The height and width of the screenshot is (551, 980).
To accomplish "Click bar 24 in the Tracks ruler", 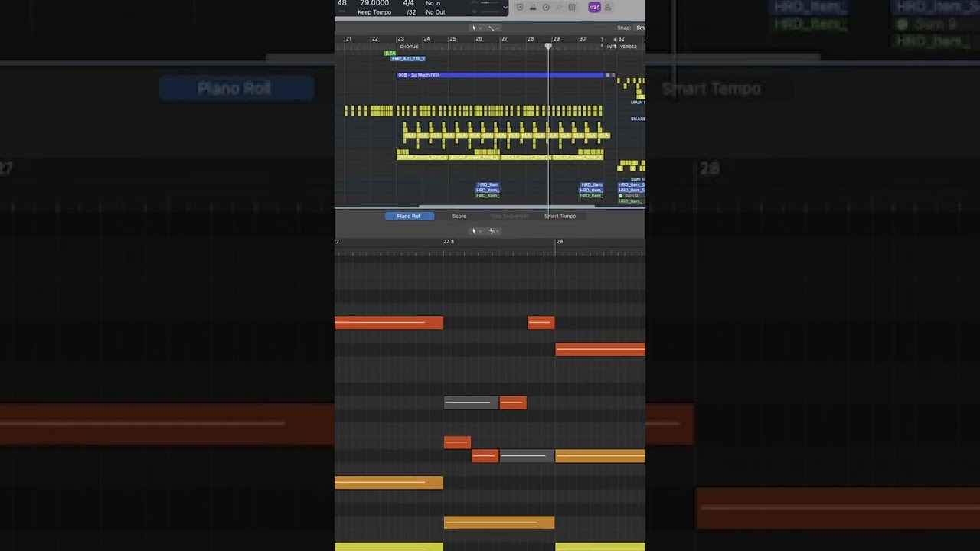I will (426, 38).
